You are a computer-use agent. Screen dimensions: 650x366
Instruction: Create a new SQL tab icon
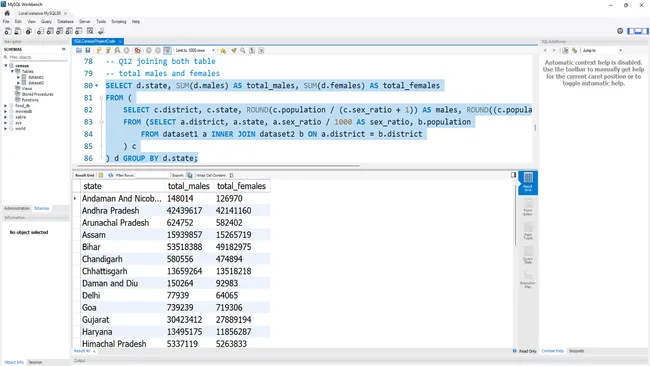(8, 31)
